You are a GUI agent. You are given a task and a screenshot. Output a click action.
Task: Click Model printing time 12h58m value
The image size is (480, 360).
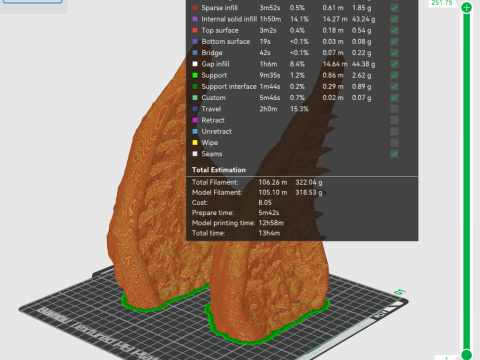271,223
